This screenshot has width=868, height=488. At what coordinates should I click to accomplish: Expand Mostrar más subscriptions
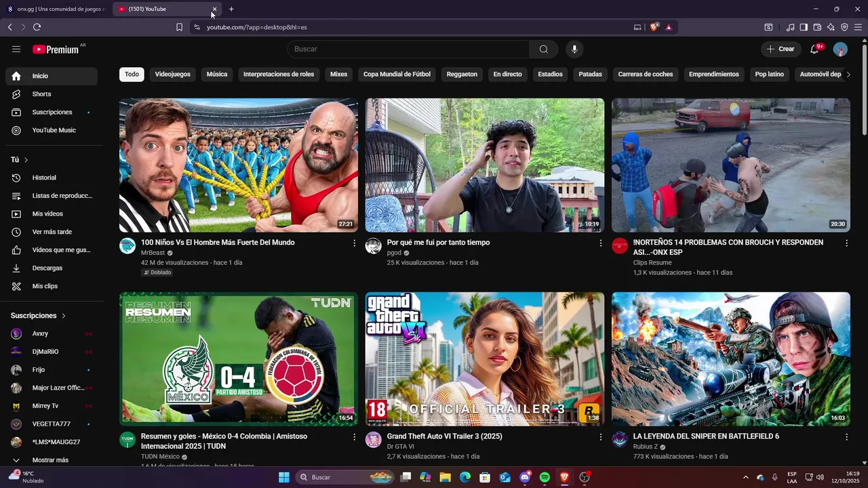52,460
